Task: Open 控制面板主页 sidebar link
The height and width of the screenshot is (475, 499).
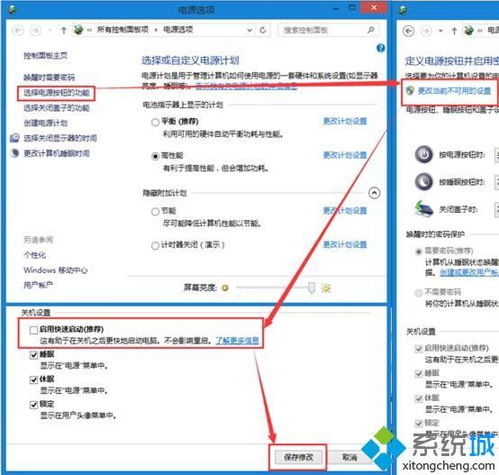Action: (45, 55)
